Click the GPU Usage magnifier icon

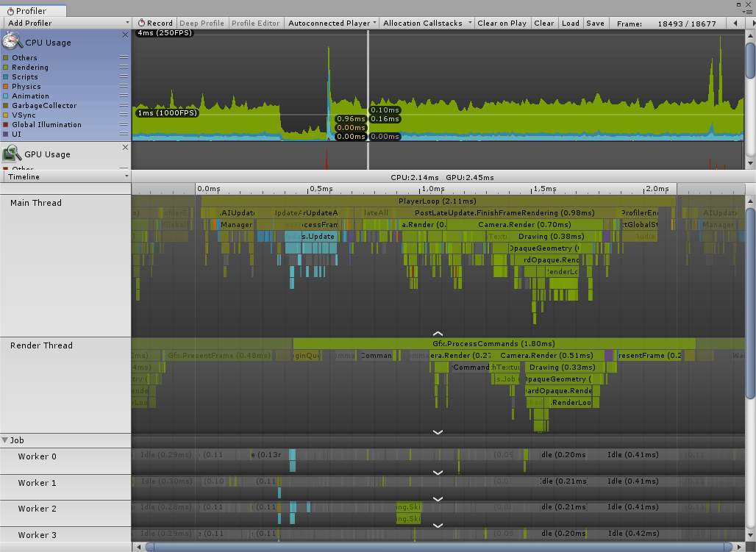(x=12, y=154)
